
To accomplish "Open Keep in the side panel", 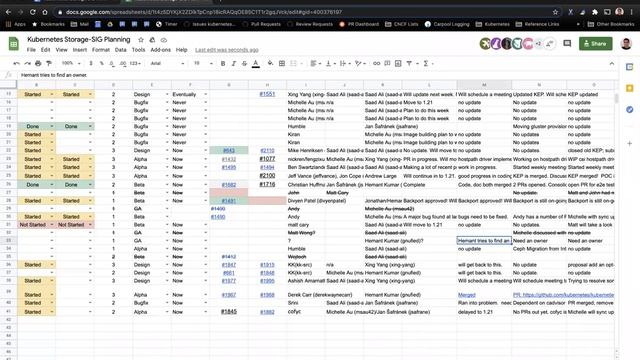I will pos(629,88).
